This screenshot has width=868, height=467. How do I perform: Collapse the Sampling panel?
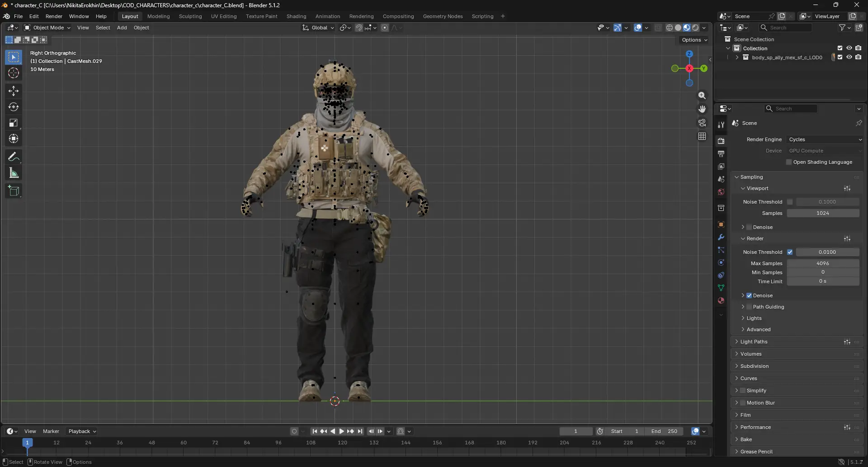tap(751, 177)
